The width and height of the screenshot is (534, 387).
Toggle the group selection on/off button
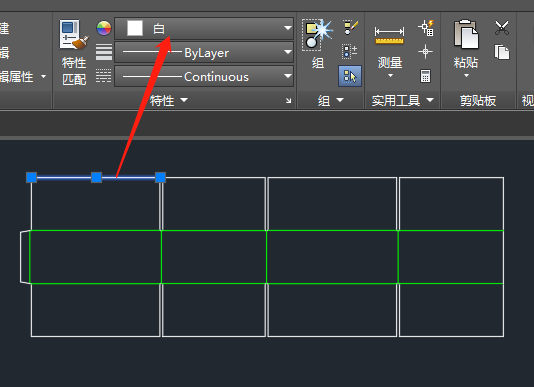(350, 76)
